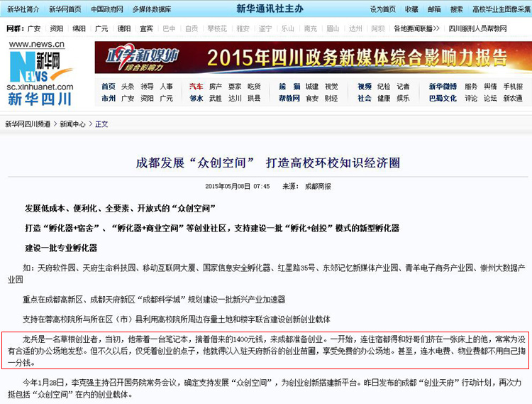Open the 邮箱 link
This screenshot has height=404, width=532.
point(434,9)
